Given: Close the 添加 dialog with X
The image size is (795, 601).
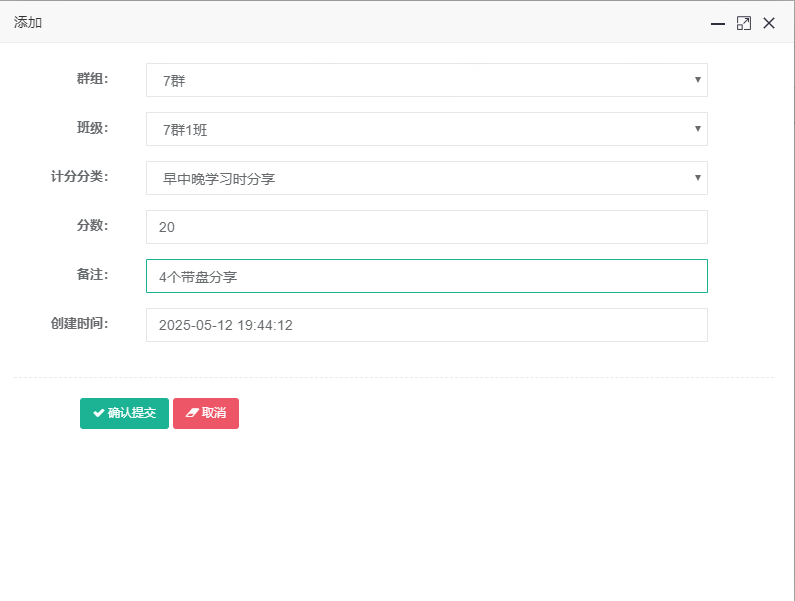Looking at the screenshot, I should (769, 23).
